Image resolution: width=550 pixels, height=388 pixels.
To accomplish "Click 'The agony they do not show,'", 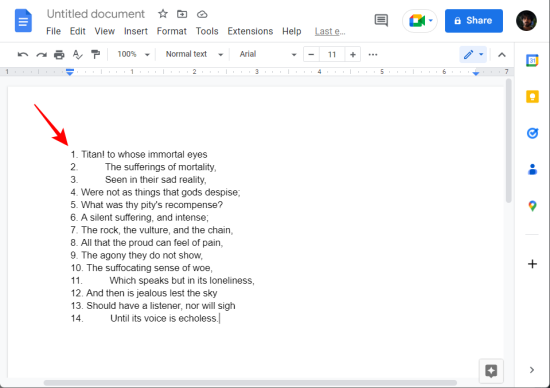I will tap(142, 255).
